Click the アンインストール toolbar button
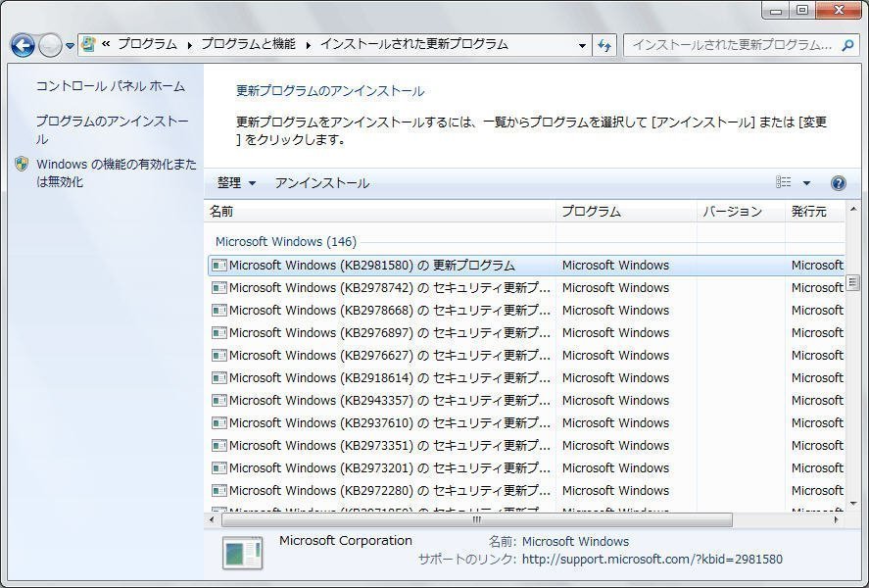Image resolution: width=869 pixels, height=588 pixels. tap(322, 183)
